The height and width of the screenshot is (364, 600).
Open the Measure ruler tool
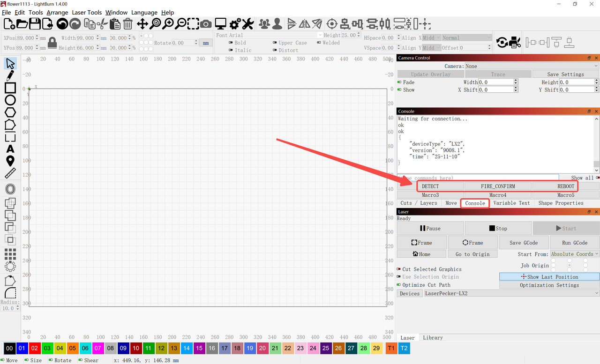tap(10, 173)
